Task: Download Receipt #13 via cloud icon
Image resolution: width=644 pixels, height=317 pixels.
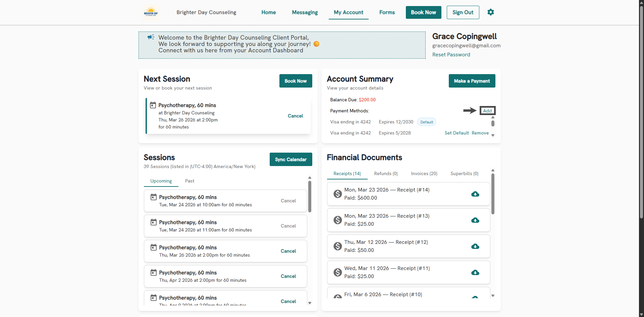Action: pos(475,220)
